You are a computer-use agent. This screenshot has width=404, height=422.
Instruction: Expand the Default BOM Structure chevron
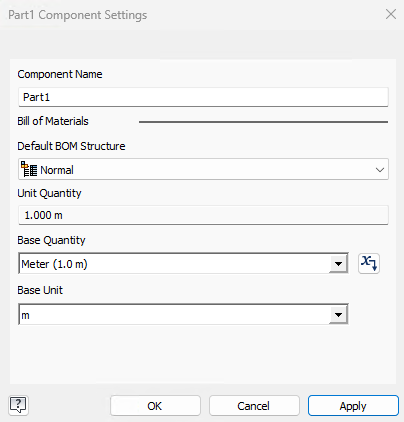pos(380,170)
